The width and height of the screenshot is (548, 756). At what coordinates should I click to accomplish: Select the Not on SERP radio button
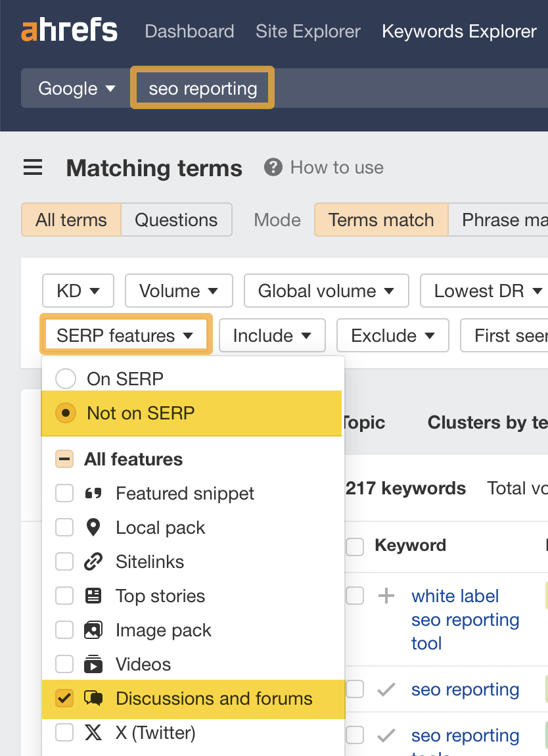click(x=66, y=412)
